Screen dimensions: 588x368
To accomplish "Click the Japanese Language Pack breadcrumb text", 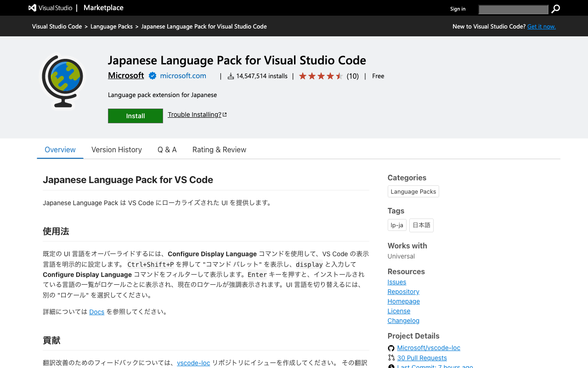I will [204, 26].
